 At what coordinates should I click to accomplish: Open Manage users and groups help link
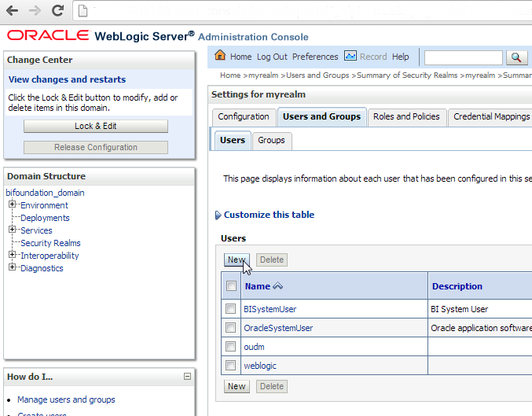coord(66,399)
